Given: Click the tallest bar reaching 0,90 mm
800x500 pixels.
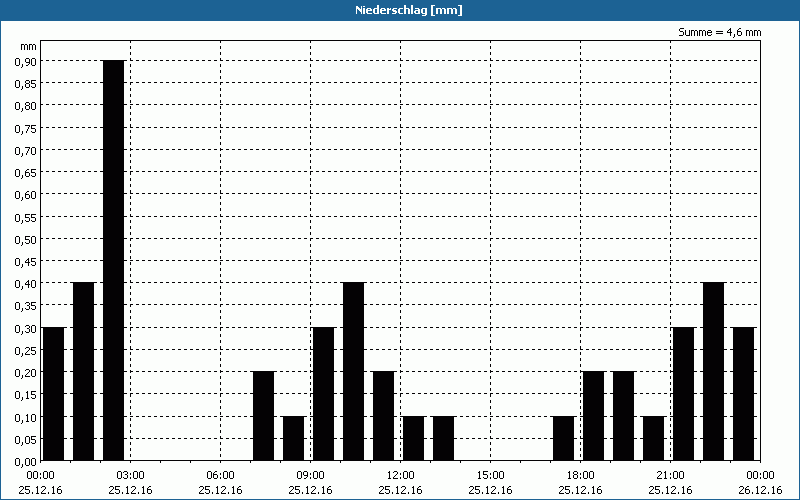Looking at the screenshot, I should tap(113, 260).
